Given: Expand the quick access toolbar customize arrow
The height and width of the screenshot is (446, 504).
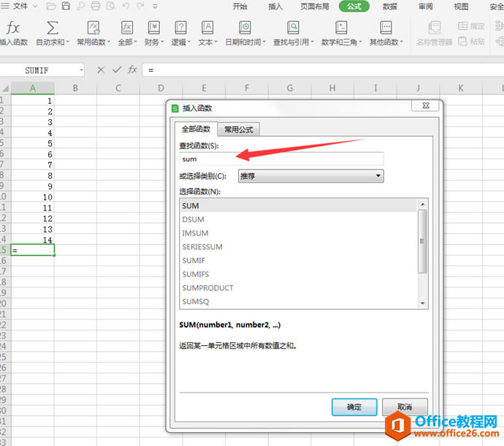Looking at the screenshot, I should [x=156, y=6].
